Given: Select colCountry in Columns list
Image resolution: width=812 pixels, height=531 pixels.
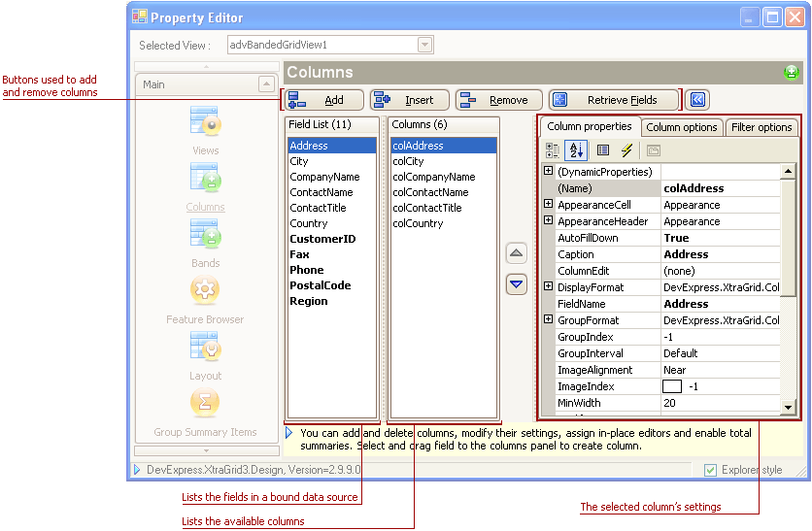Looking at the screenshot, I should (x=444, y=223).
